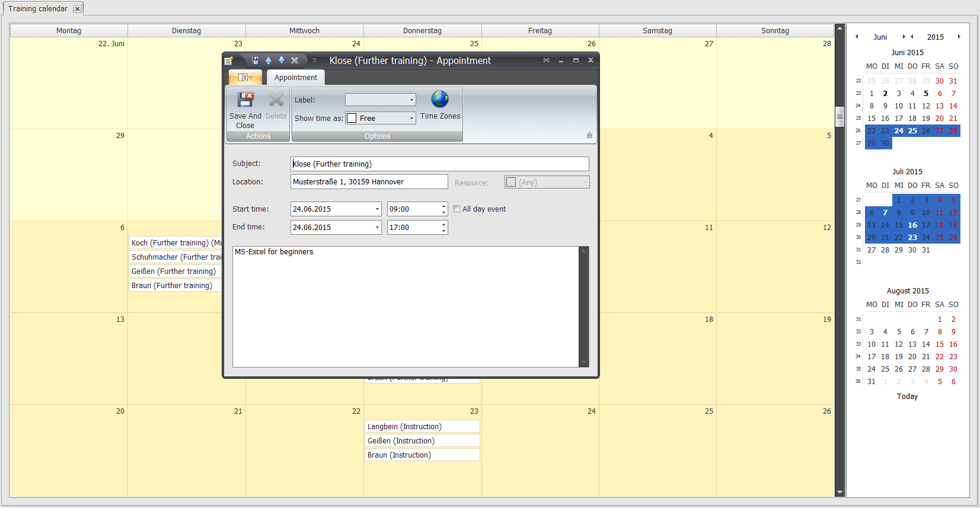This screenshot has width=980, height=508.
Task: Select the Appointment ribbon tab
Action: [296, 78]
